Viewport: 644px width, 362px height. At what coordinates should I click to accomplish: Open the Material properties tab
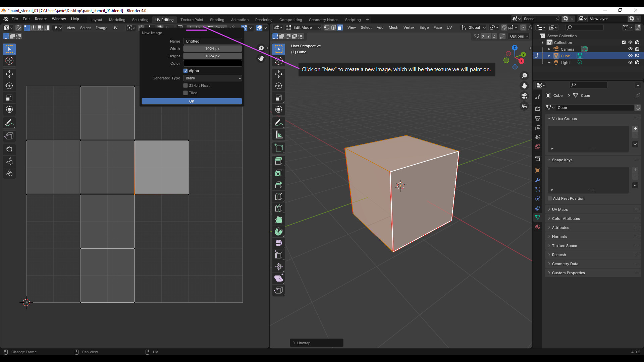tap(538, 227)
